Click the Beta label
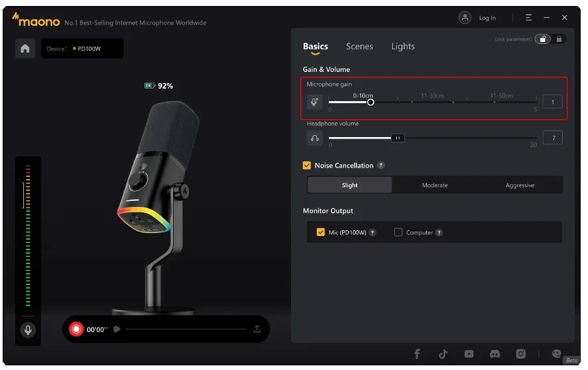The image size is (588, 370). coord(571,360)
